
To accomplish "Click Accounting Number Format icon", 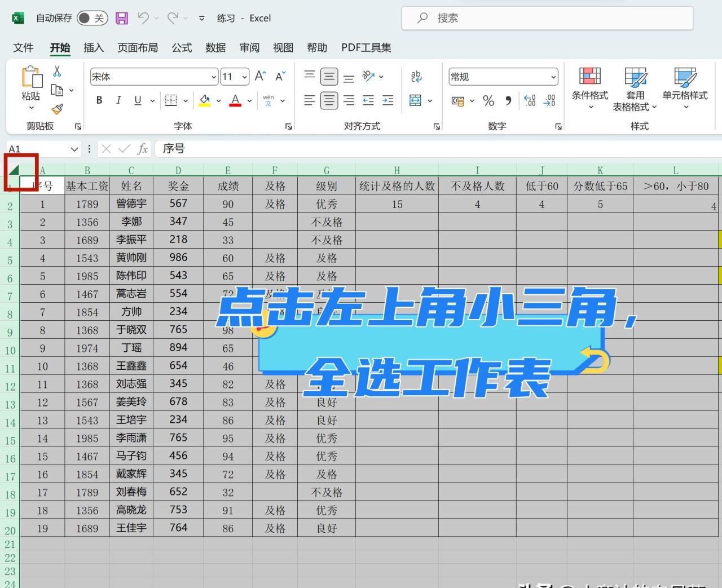I will [x=457, y=101].
